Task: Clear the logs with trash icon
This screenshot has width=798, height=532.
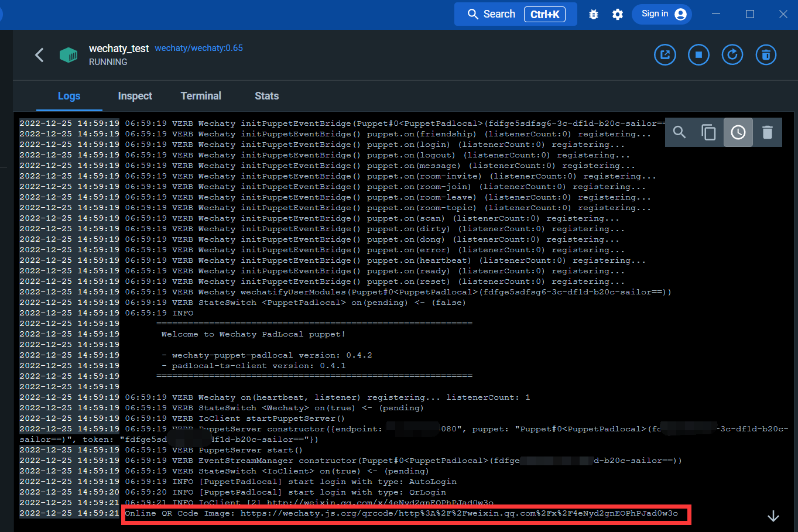Action: pyautogui.click(x=768, y=132)
